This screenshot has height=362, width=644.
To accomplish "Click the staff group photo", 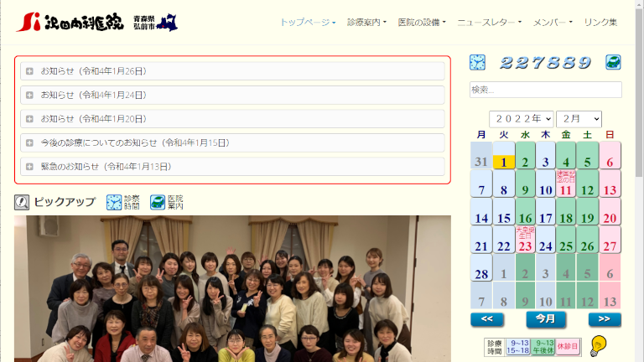I will tap(232, 288).
